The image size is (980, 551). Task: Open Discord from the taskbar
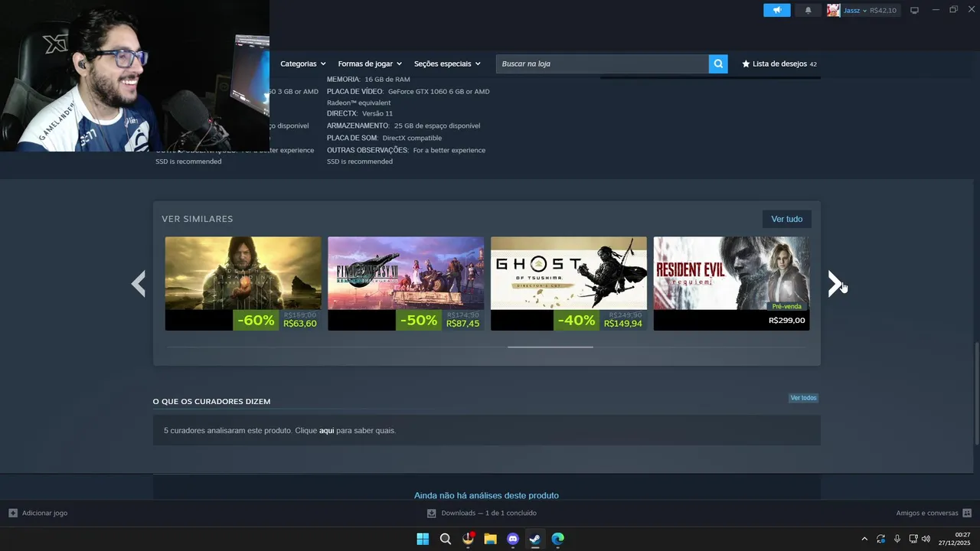tap(513, 539)
